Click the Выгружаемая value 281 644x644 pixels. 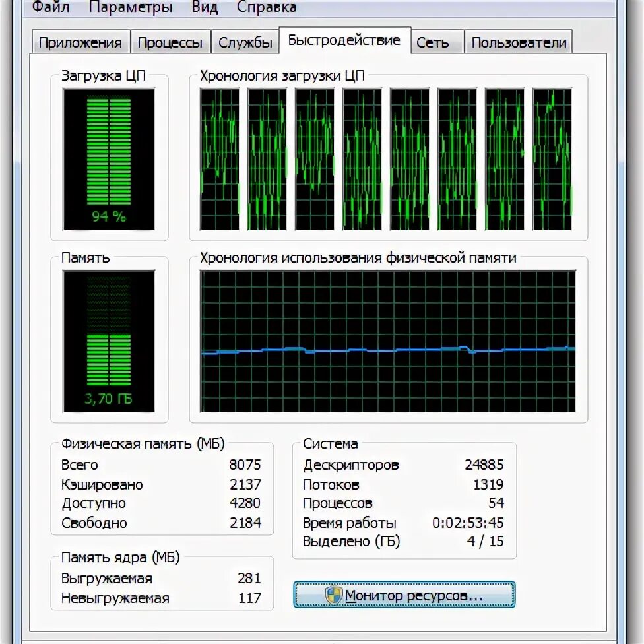click(249, 578)
